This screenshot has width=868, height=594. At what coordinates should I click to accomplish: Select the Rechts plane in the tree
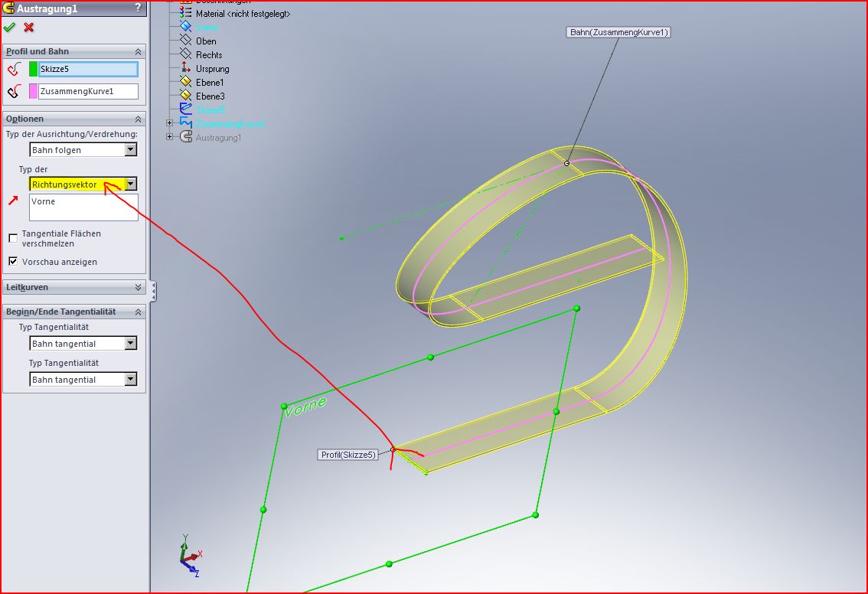click(209, 55)
